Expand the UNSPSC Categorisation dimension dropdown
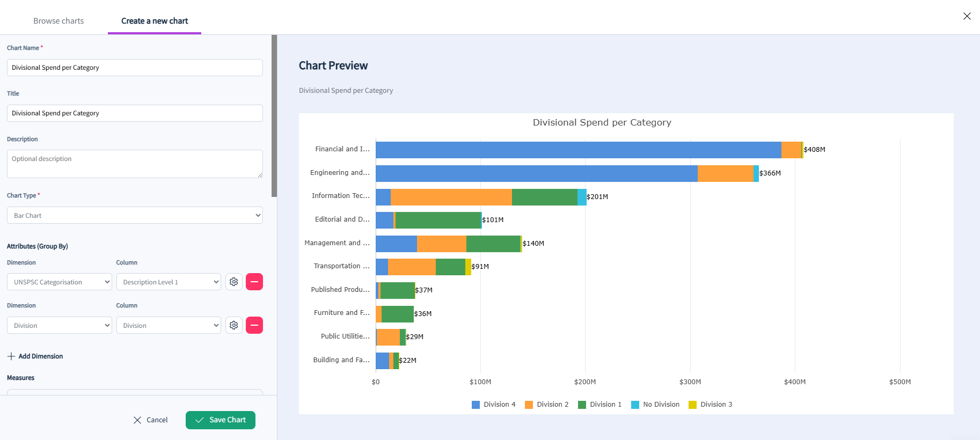 tap(60, 282)
